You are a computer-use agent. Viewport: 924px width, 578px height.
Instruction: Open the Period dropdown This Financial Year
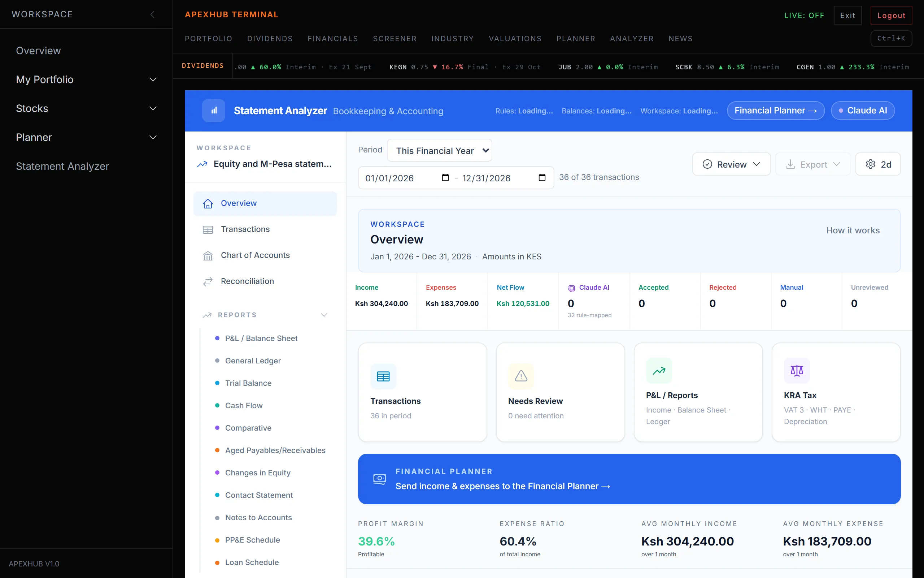[440, 151]
